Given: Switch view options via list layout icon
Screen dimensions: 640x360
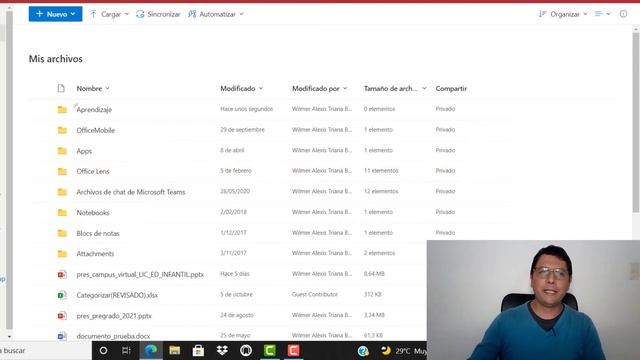Looking at the screenshot, I should click(x=602, y=14).
